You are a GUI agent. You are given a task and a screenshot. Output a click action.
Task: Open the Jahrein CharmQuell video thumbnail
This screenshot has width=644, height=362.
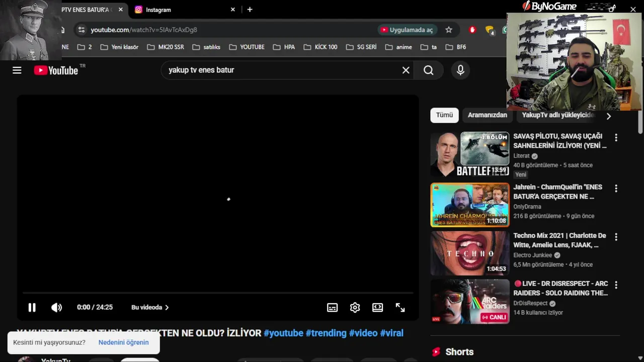(x=470, y=205)
